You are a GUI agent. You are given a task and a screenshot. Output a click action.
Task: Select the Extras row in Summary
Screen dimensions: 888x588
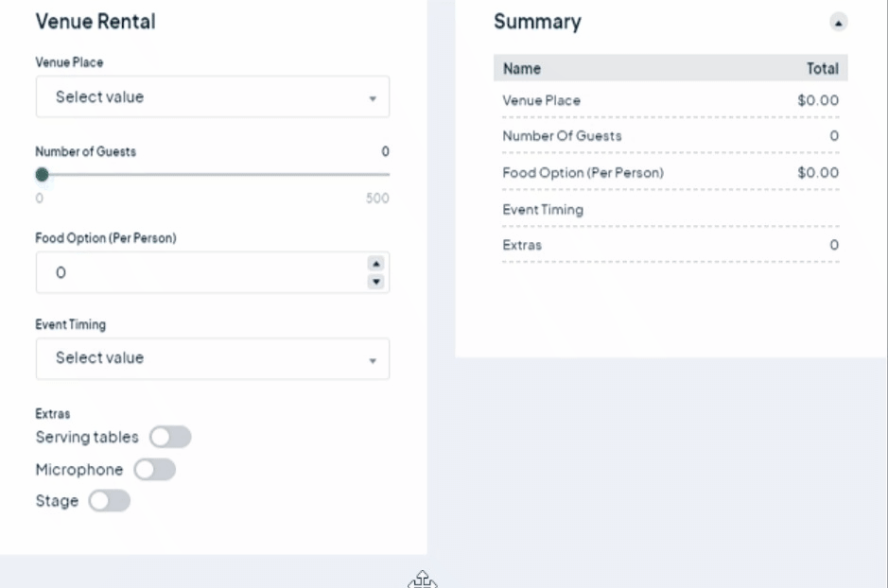point(670,245)
